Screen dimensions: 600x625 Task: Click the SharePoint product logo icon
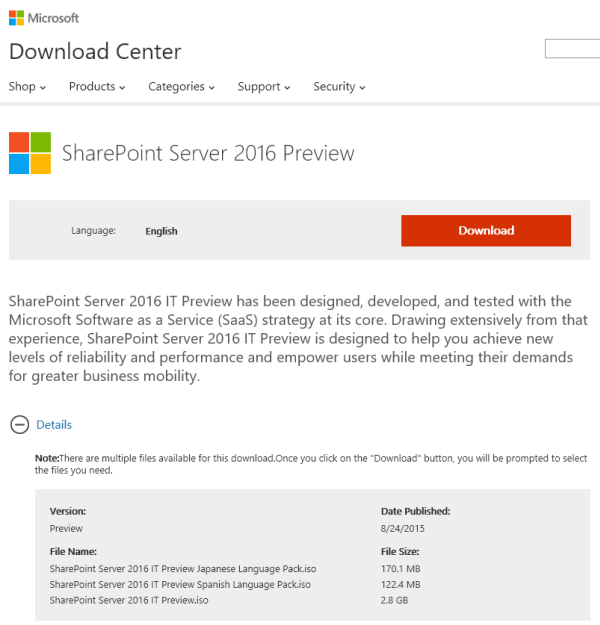point(30,153)
